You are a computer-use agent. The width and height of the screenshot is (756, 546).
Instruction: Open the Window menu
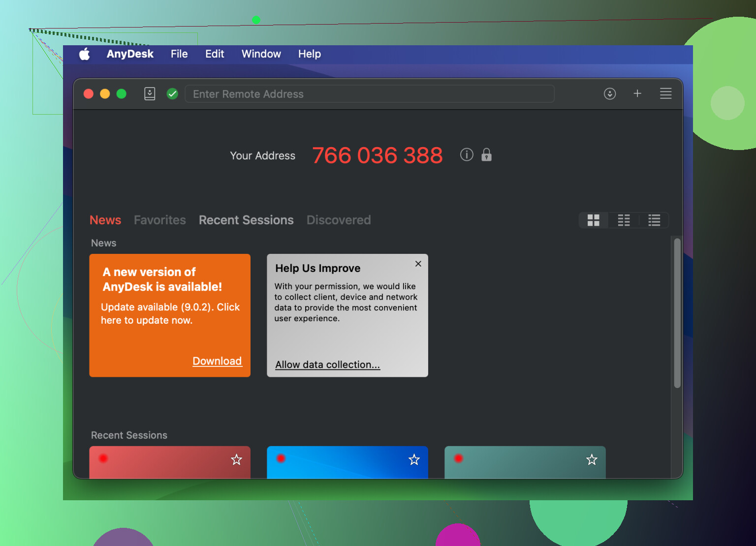pos(261,54)
